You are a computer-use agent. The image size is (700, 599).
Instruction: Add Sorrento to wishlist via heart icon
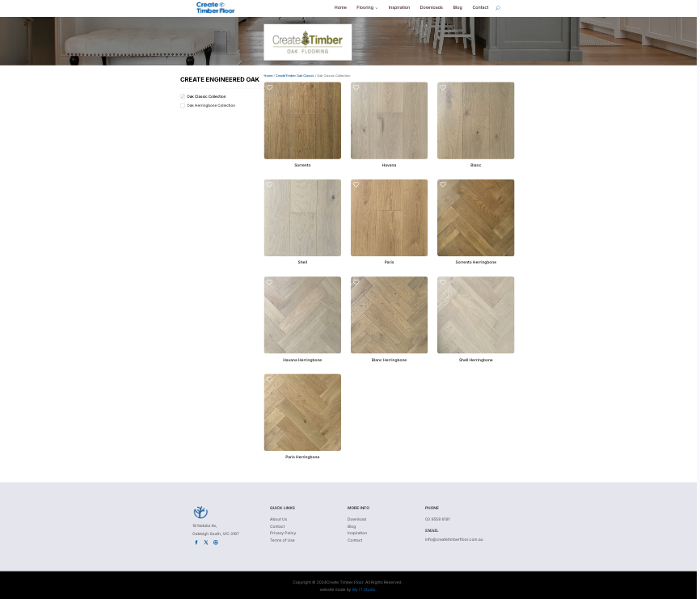(x=270, y=87)
